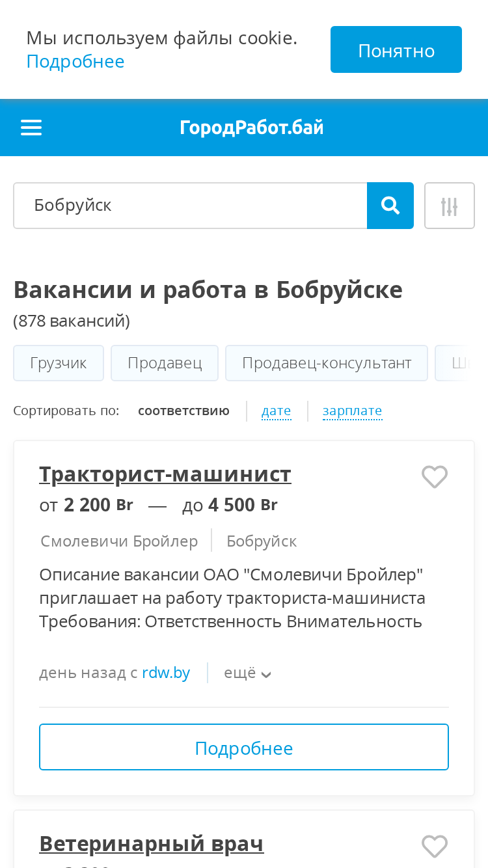
Task: Open the Тракторист-машинист vacancy title
Action: 165,474
